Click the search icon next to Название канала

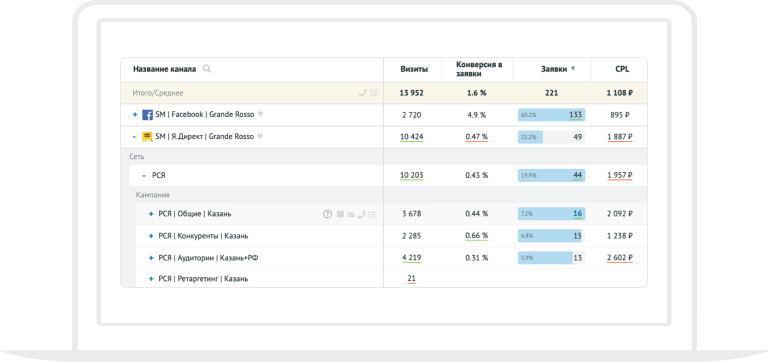207,69
